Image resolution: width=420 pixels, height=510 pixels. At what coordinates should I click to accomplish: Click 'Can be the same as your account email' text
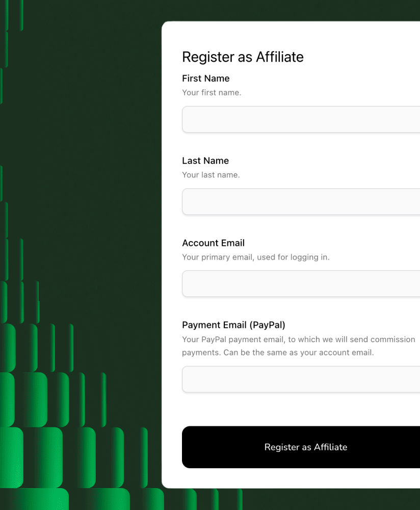point(298,352)
